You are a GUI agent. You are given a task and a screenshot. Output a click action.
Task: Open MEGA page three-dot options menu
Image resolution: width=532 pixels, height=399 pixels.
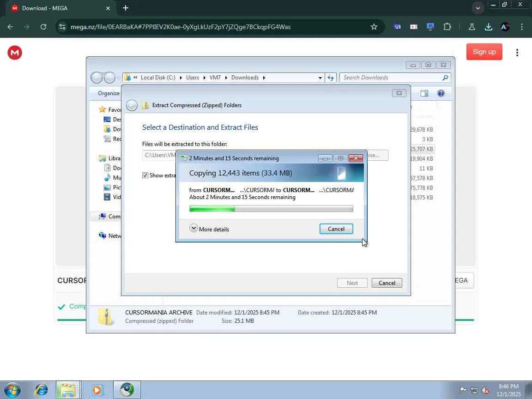517,53
